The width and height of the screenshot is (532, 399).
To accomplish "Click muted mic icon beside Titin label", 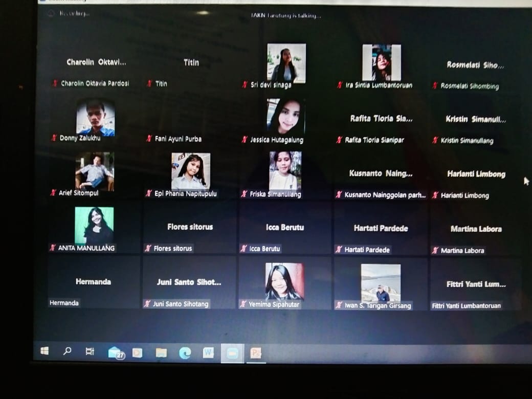I will tap(149, 83).
